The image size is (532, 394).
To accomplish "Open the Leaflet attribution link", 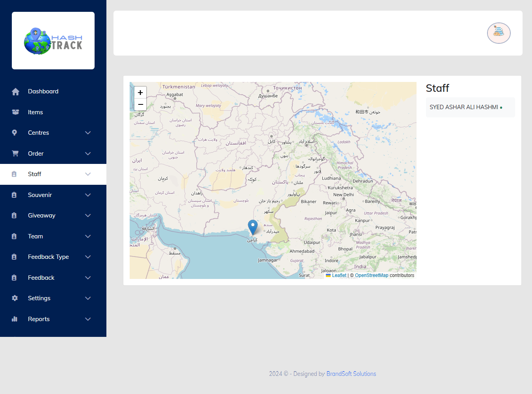I will coord(339,275).
